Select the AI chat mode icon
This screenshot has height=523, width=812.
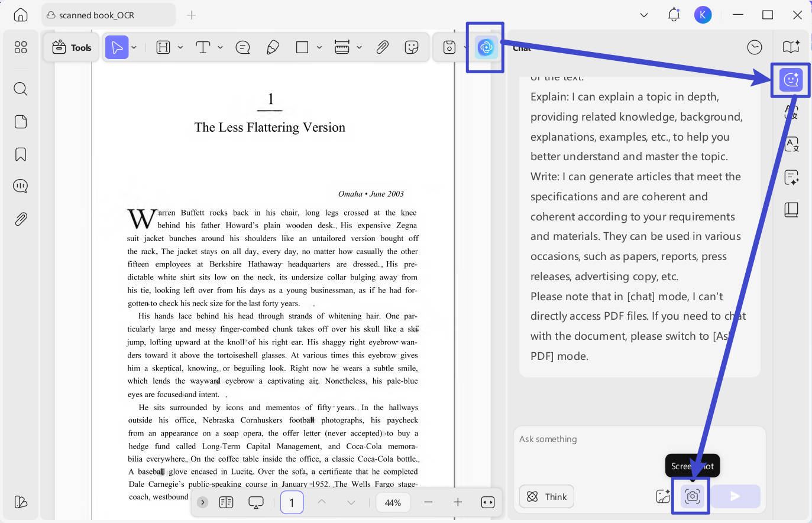(x=791, y=80)
